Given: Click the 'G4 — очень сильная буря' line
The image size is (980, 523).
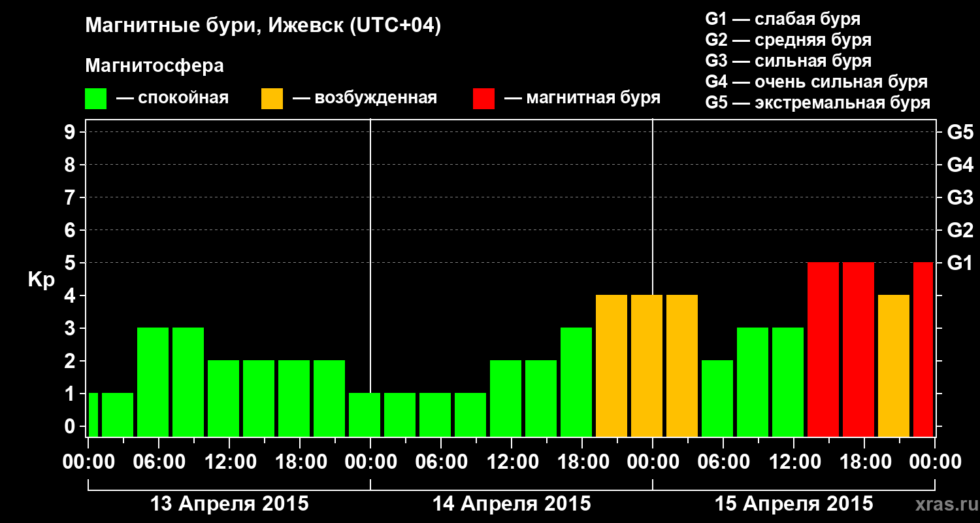Looking at the screenshot, I should [817, 82].
